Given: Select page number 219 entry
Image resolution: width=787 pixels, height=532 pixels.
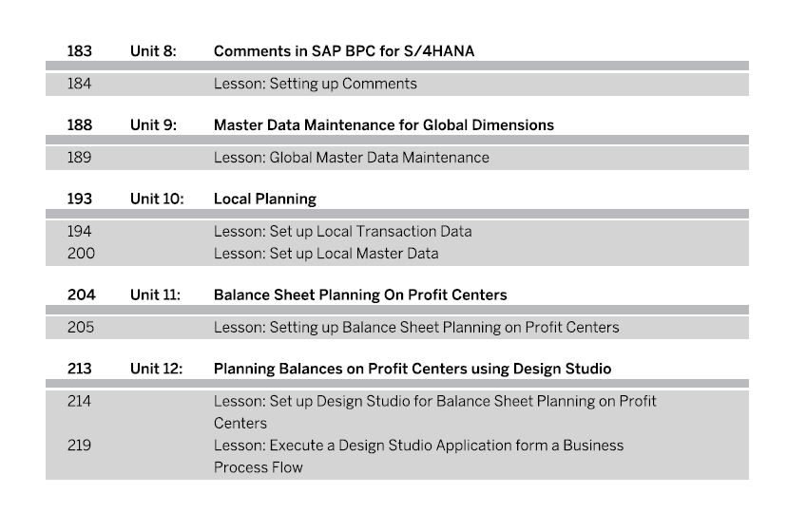Looking at the screenshot, I should [x=79, y=446].
